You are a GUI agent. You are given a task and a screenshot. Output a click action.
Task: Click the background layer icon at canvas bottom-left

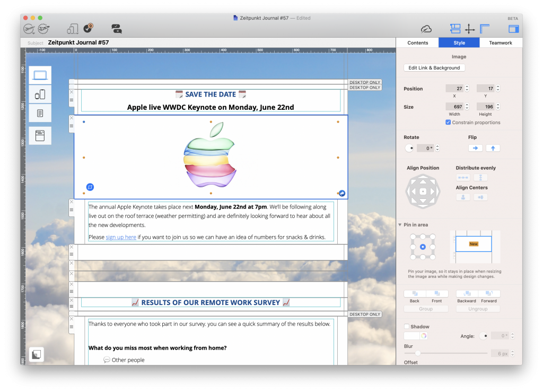click(37, 354)
